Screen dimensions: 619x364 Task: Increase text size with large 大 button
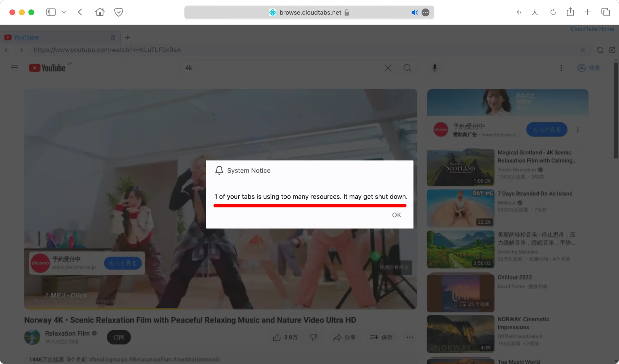[x=535, y=12]
